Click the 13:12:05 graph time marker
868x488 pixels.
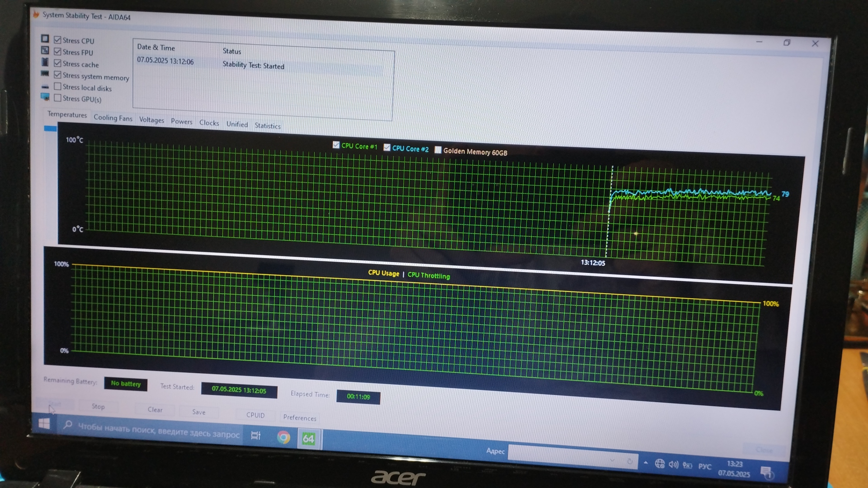[593, 263]
